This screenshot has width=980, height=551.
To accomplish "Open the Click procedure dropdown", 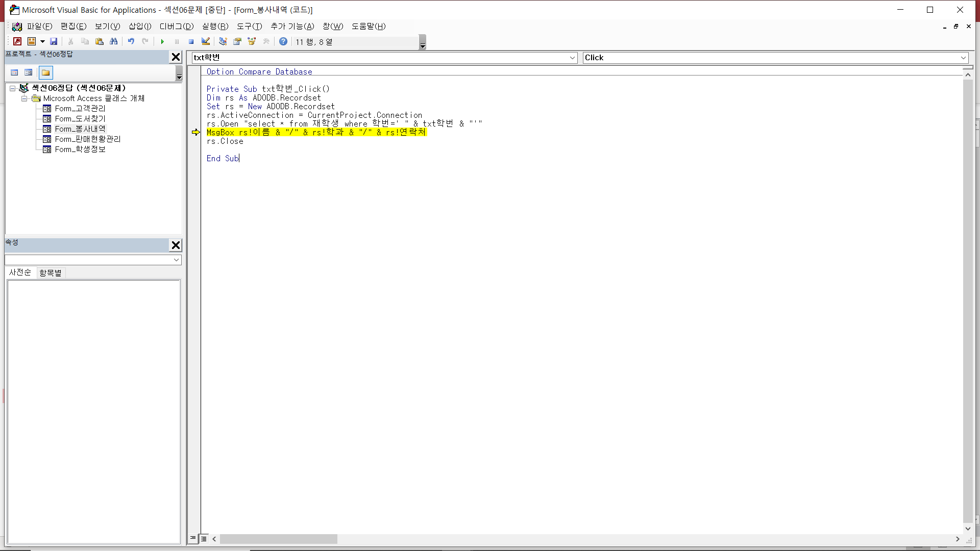I will click(x=963, y=58).
